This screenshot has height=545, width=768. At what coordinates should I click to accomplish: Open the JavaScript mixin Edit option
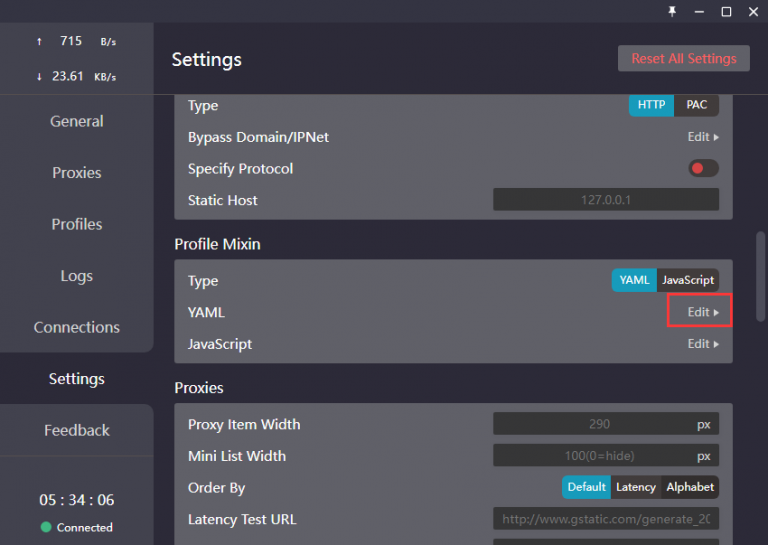(703, 344)
